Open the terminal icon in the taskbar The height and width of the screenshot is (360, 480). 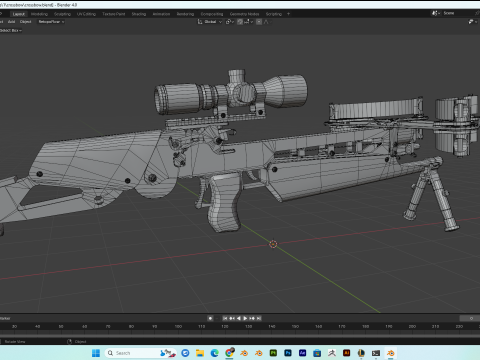click(x=376, y=353)
